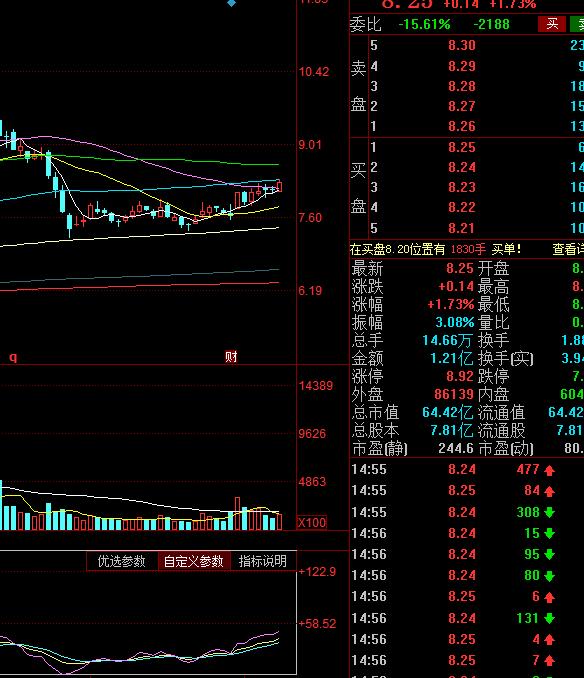Viewport: 584px width, 678px height.
Task: Click the X100 volume scale label
Action: click(312, 522)
